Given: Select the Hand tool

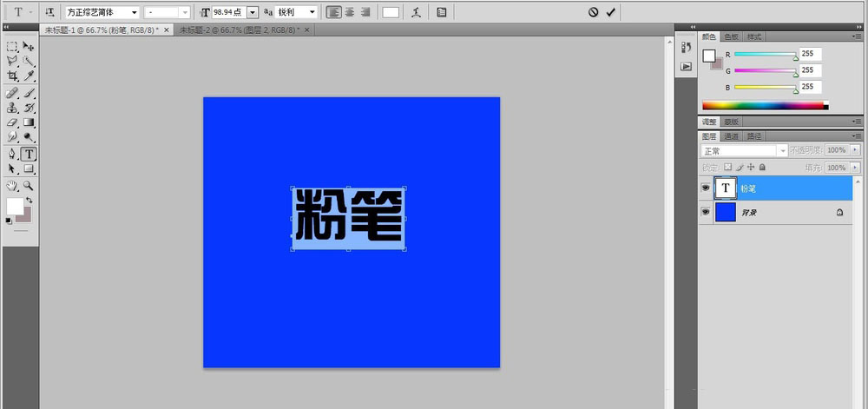Looking at the screenshot, I should (x=11, y=186).
